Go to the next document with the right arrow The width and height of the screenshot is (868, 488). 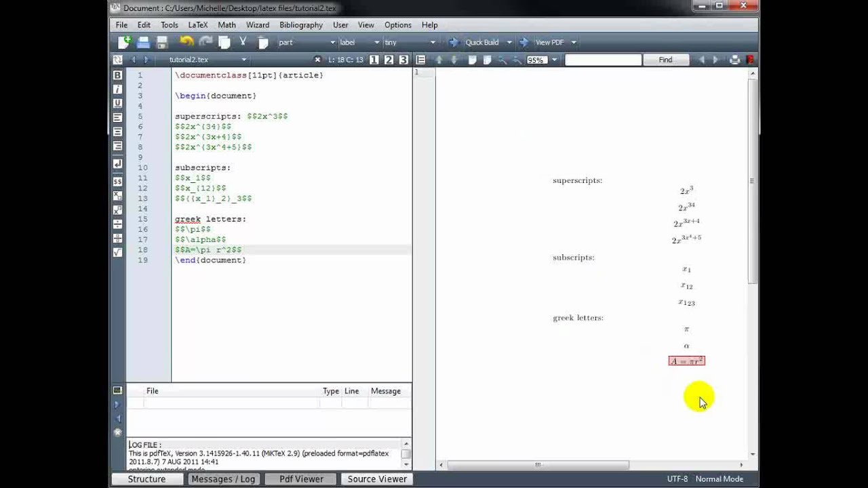[145, 60]
